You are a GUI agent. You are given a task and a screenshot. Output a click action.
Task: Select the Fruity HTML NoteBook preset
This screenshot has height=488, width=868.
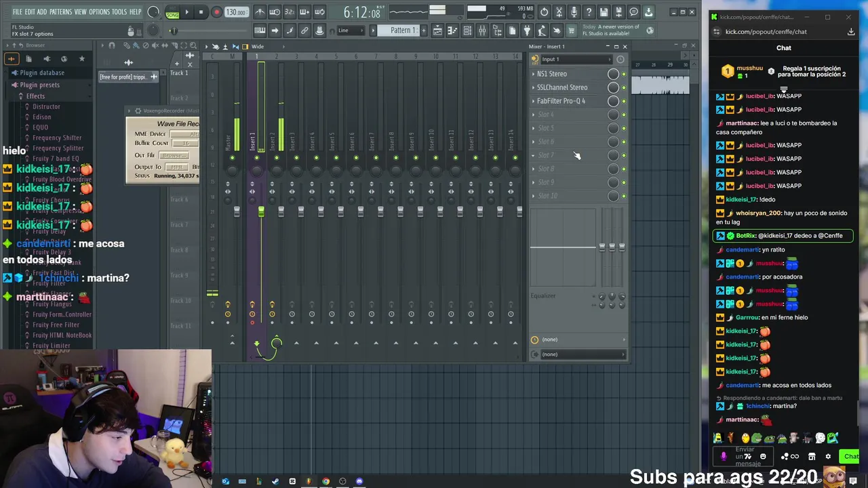62,335
